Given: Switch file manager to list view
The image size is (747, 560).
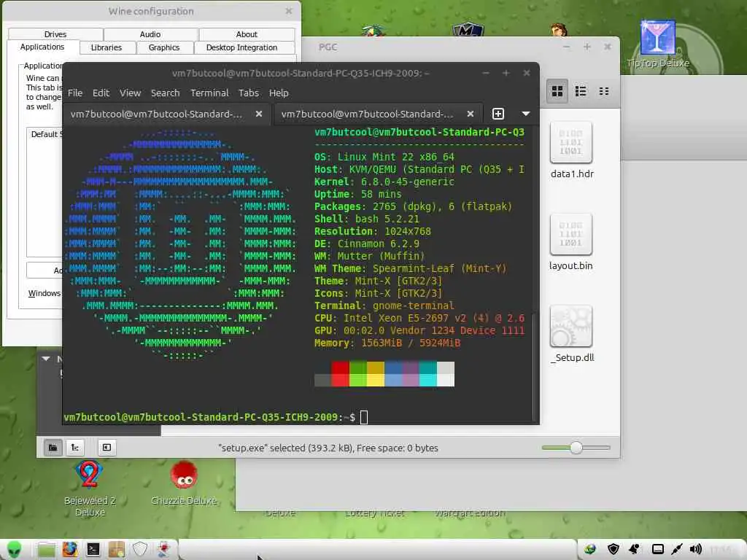Looking at the screenshot, I should [580, 91].
